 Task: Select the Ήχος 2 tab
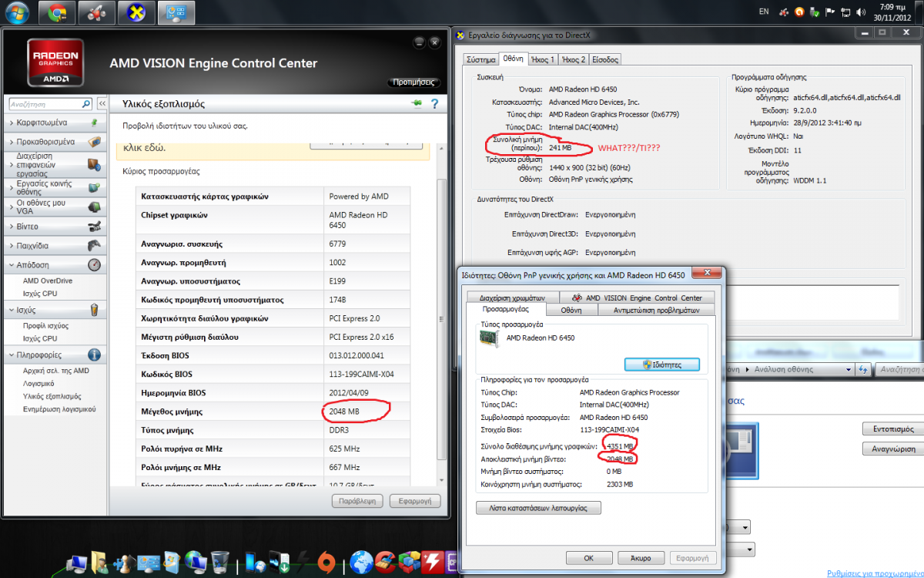(574, 59)
